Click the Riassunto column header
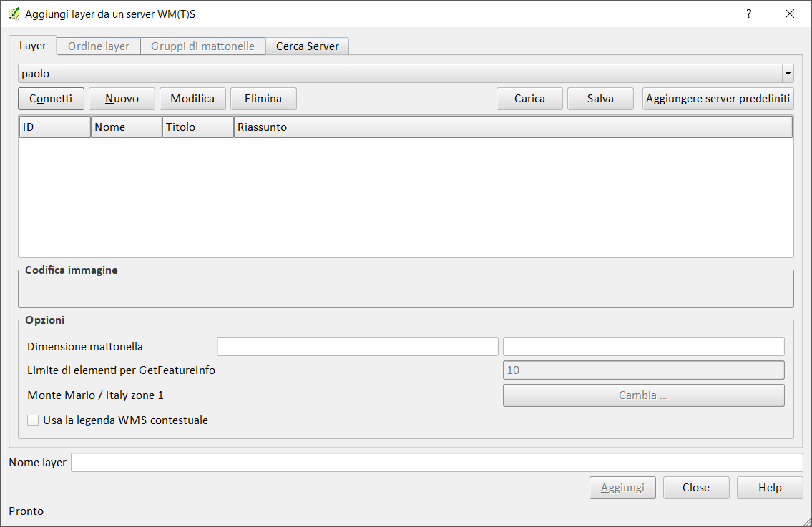812x527 pixels. (512, 127)
